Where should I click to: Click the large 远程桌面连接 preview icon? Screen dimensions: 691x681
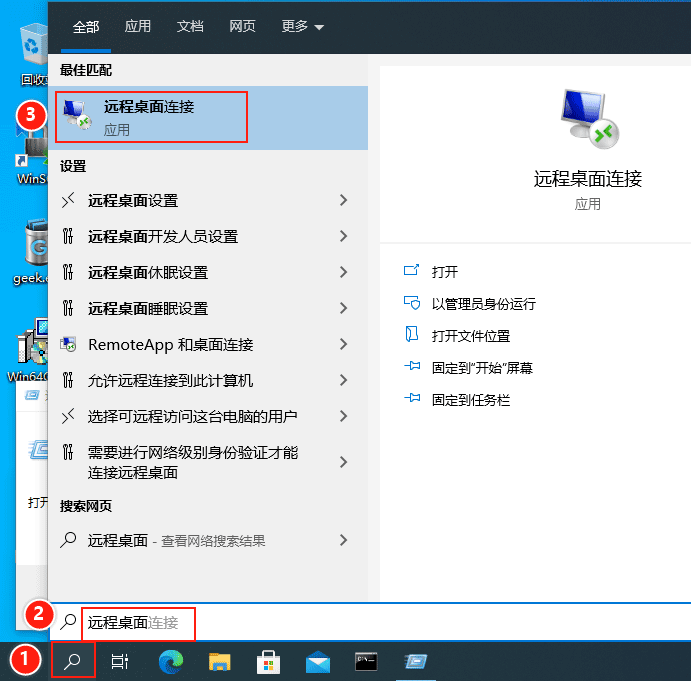(589, 119)
